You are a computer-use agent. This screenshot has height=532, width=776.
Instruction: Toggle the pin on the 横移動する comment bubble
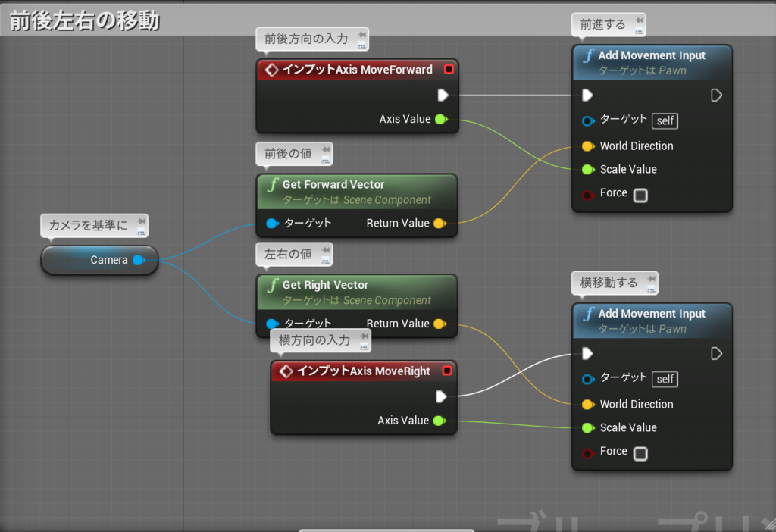click(x=652, y=279)
